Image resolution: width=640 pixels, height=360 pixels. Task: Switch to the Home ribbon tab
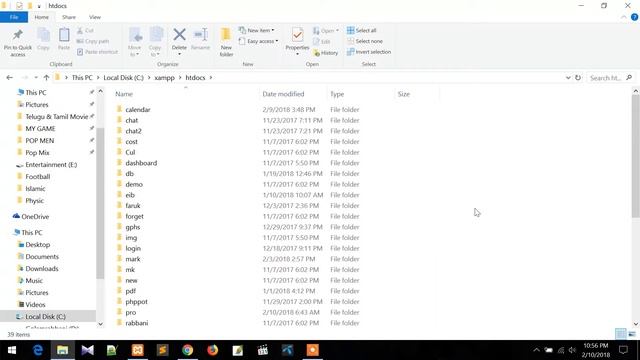pos(42,17)
